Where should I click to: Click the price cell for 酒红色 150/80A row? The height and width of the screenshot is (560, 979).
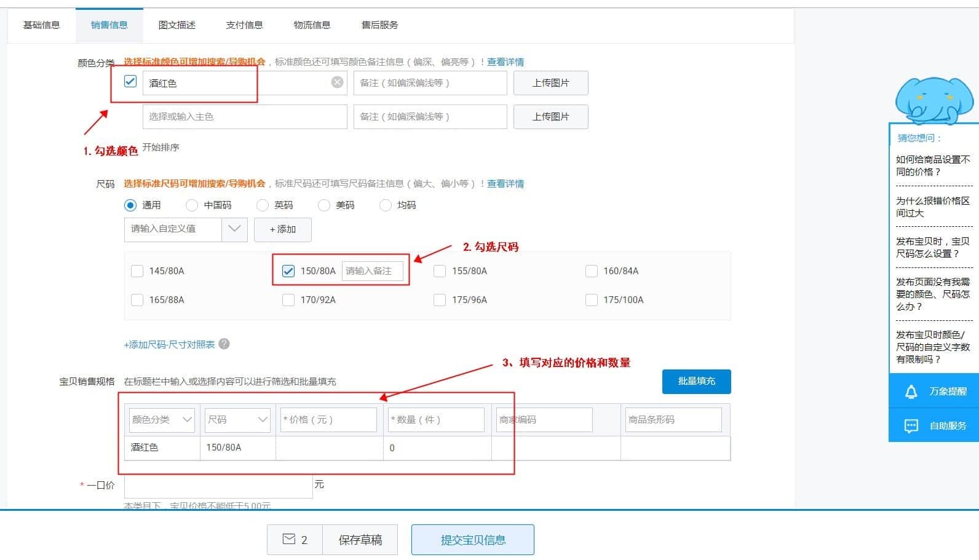tap(330, 448)
